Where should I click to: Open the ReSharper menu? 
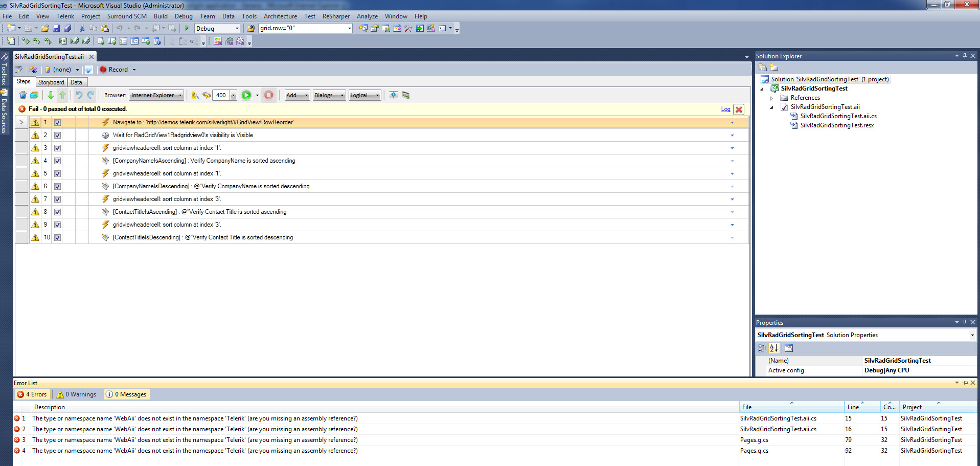tap(336, 16)
